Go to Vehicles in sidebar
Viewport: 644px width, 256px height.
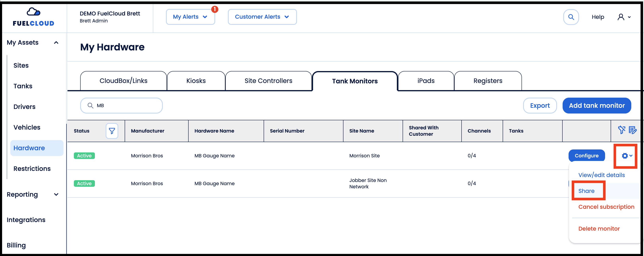coord(27,127)
